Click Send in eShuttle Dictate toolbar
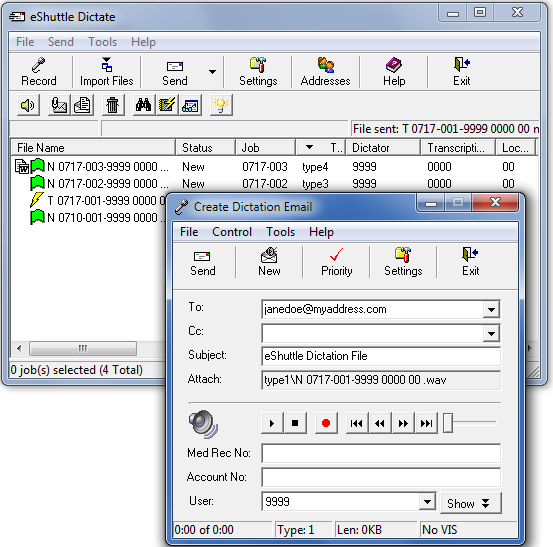This screenshot has width=553, height=547. tap(175, 72)
